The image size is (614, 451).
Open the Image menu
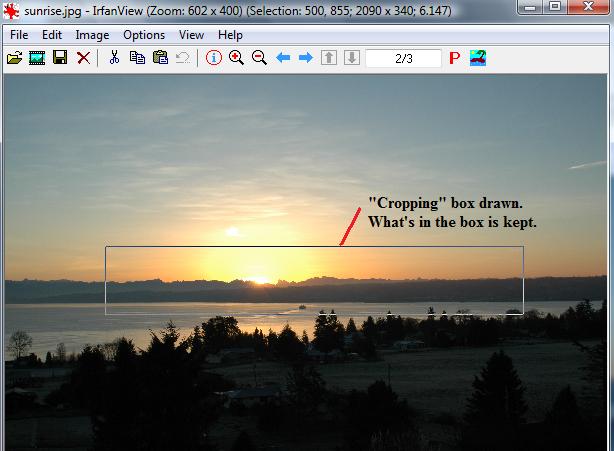pyautogui.click(x=92, y=35)
